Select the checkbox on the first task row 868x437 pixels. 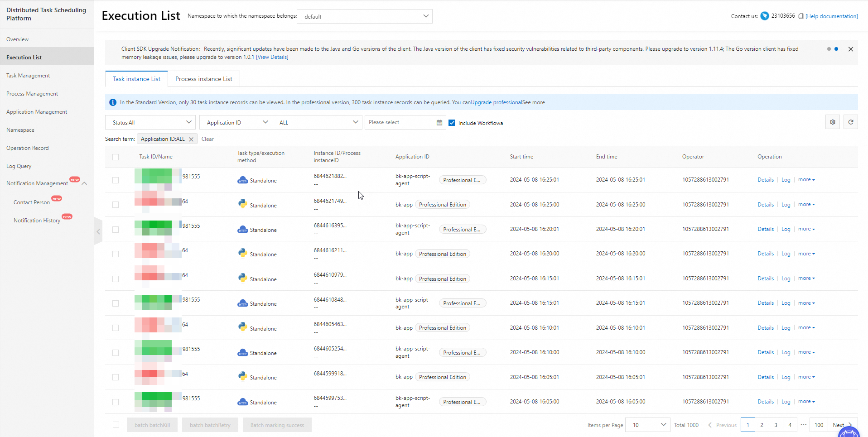pyautogui.click(x=116, y=179)
